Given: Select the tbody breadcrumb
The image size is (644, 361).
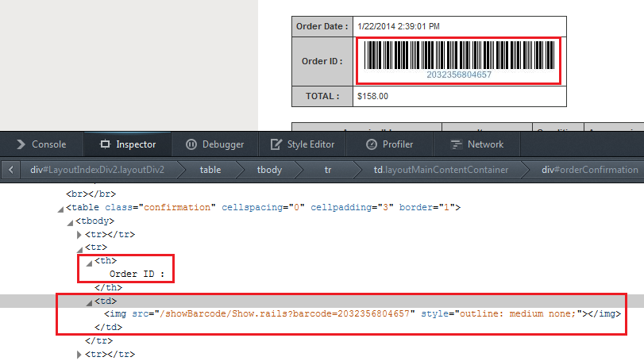Looking at the screenshot, I should coord(269,170).
